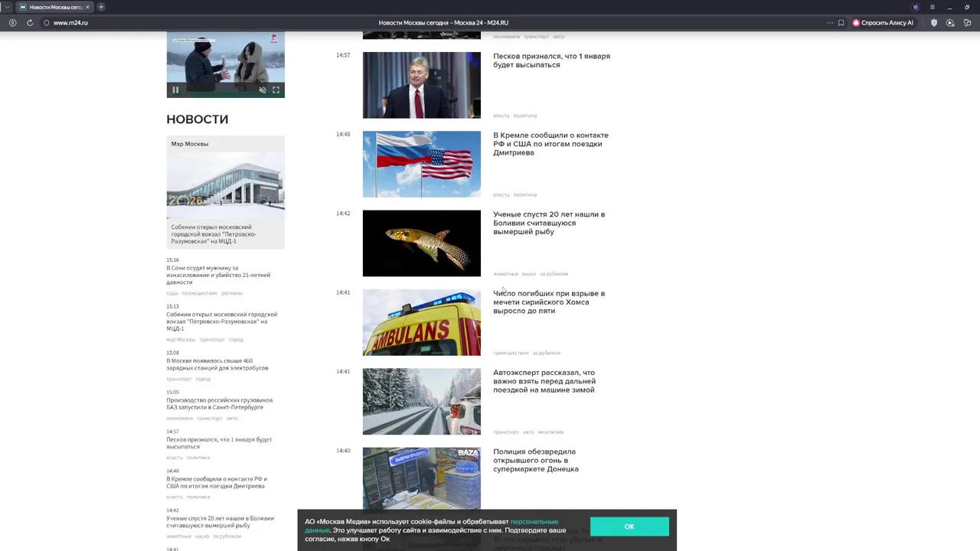
Task: Open Полиция обезвредила открывшего огонь headline
Action: [536, 460]
